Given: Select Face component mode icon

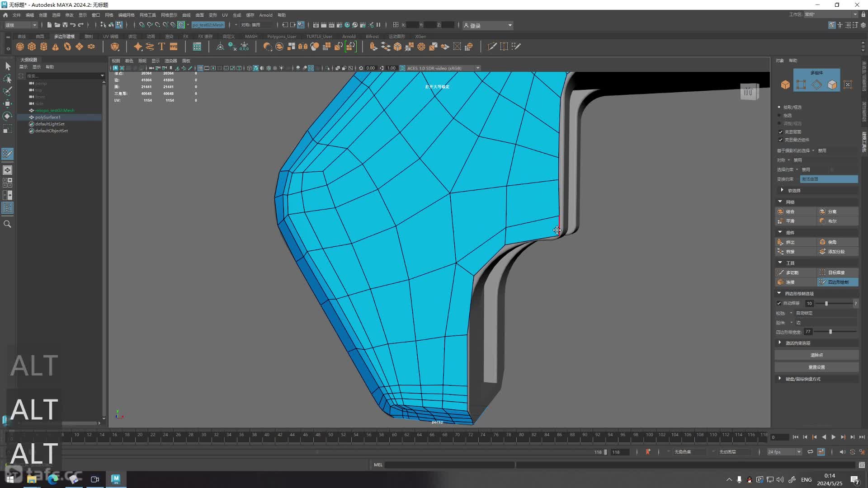Looking at the screenshot, I should [x=832, y=84].
